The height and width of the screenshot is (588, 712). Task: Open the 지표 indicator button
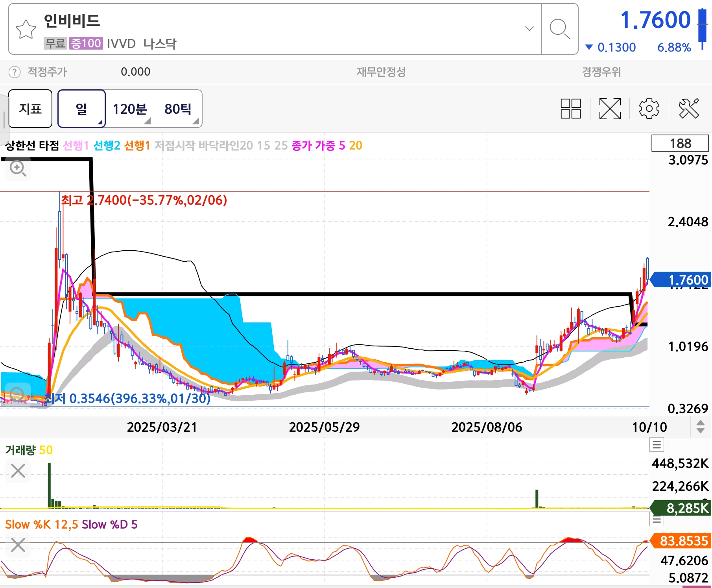tap(30, 109)
